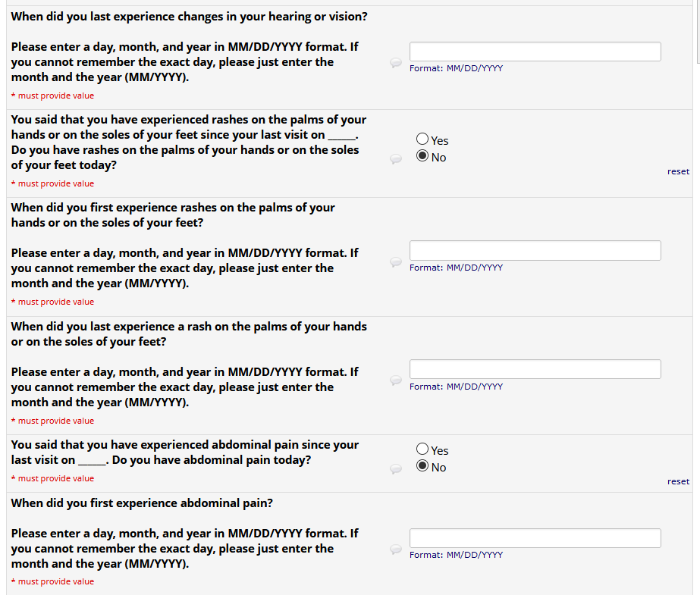Focus the hearing or vision change date field
Viewport: 700px width, 595px height.
535,52
